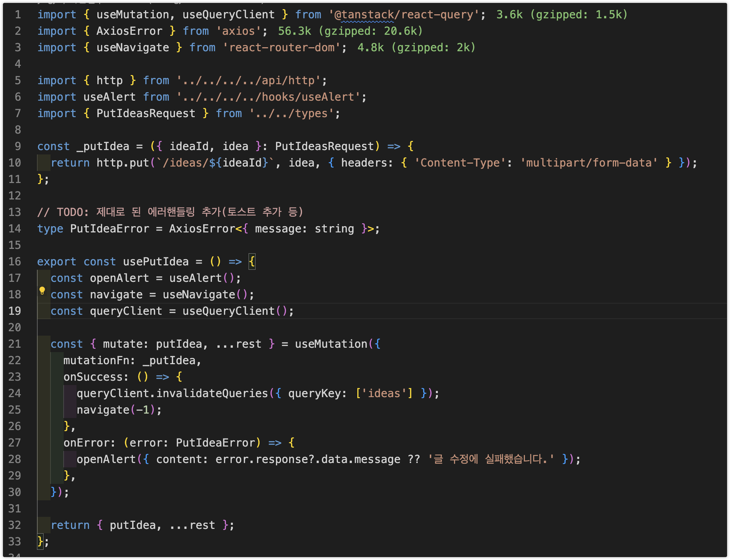The height and width of the screenshot is (560, 730).
Task: Click the '../../types' import path
Action: (291, 113)
